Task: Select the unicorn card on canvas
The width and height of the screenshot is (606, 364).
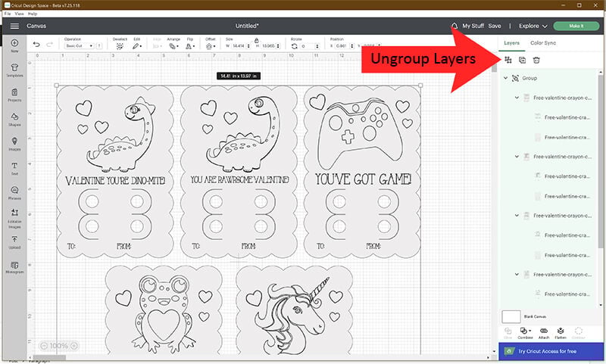Action: pos(295,310)
